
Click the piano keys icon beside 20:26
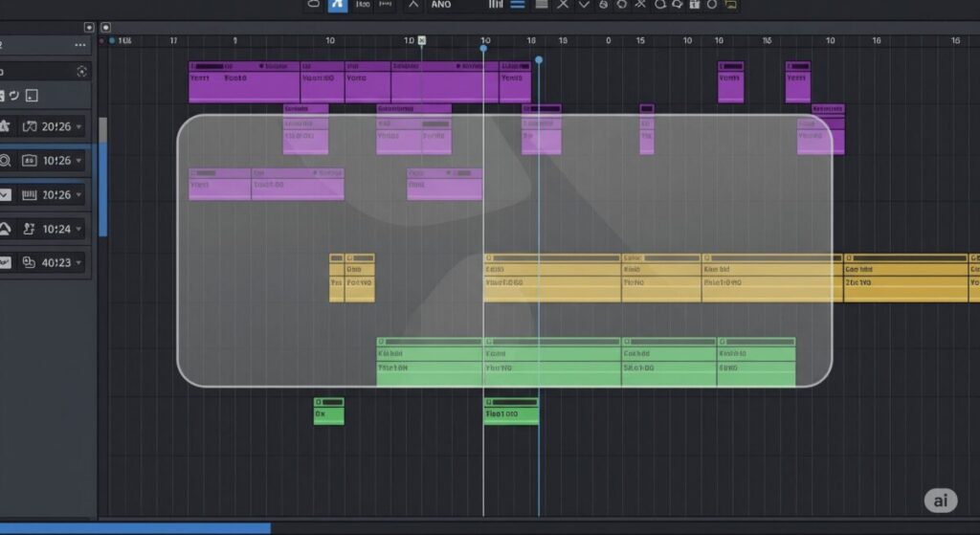click(x=30, y=195)
